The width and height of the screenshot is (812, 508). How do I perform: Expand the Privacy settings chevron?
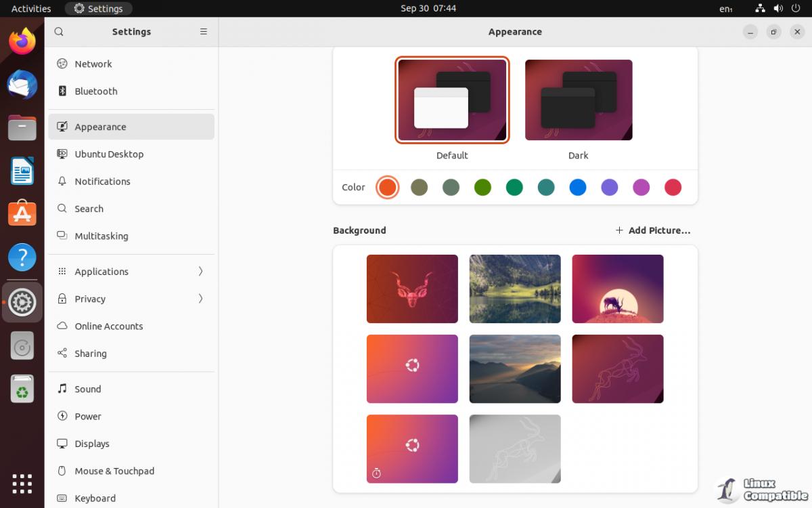click(x=200, y=299)
